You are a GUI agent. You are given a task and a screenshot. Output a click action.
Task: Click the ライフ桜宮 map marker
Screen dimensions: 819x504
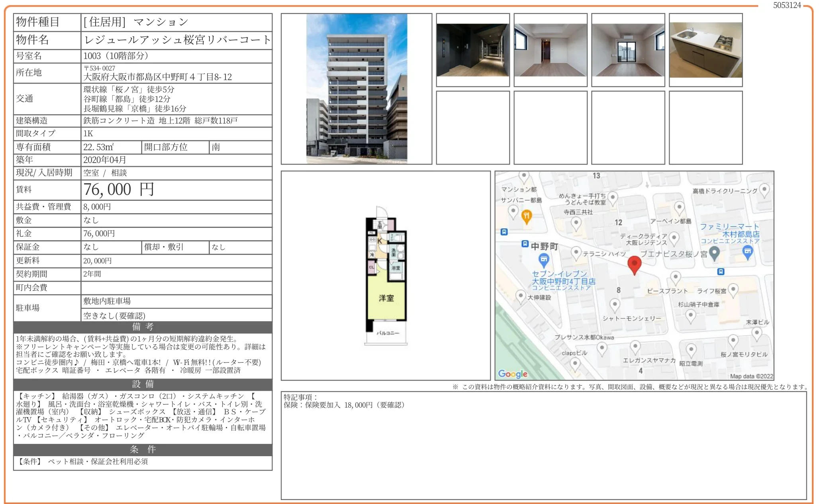pyautogui.click(x=733, y=289)
